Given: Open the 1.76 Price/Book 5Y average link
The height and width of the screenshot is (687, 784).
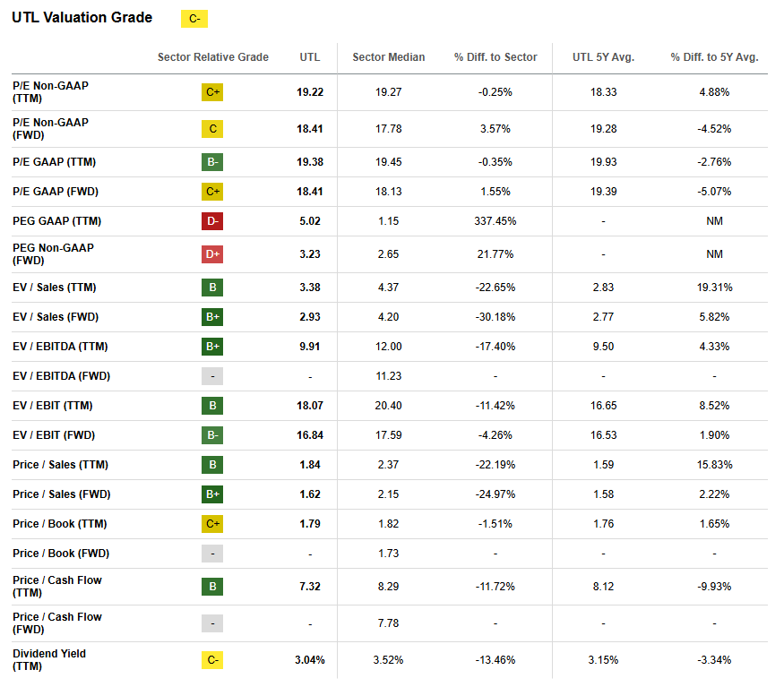Looking at the screenshot, I should pos(604,524).
